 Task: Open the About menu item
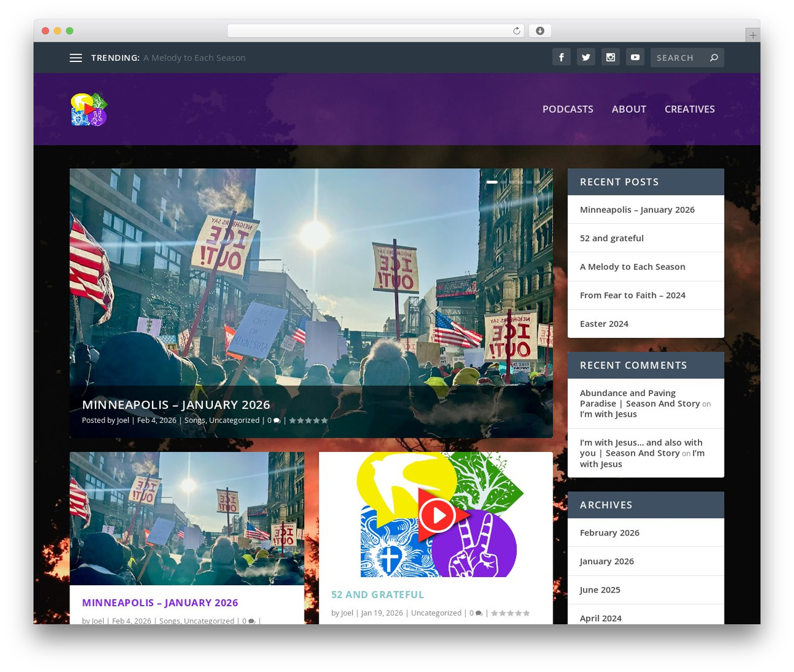tap(629, 109)
